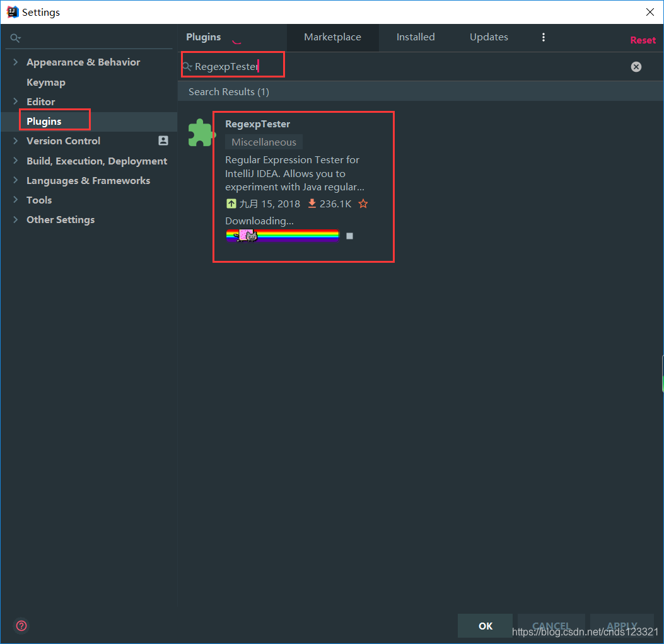Click the green puzzle piece plugin icon
This screenshot has width=664, height=644.
coord(201,133)
